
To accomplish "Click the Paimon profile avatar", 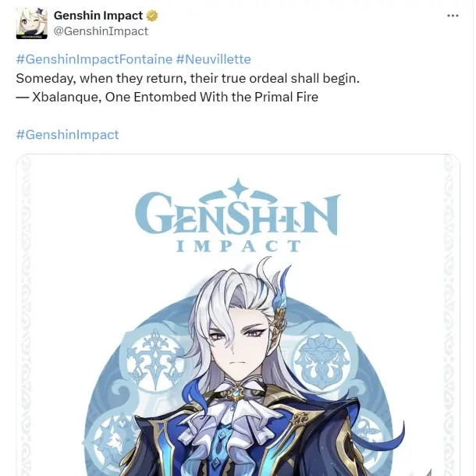I will [x=31, y=23].
